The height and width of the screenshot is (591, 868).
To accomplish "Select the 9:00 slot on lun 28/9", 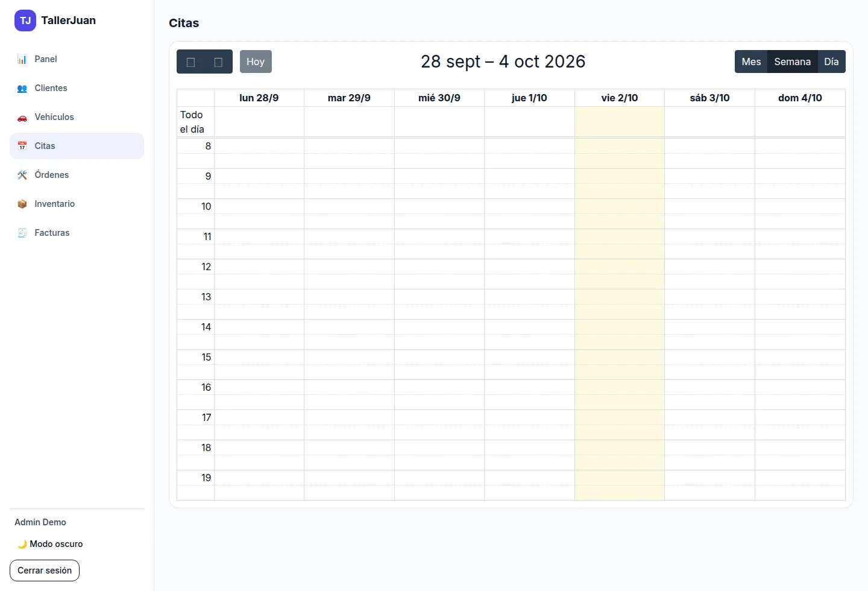I will click(259, 176).
